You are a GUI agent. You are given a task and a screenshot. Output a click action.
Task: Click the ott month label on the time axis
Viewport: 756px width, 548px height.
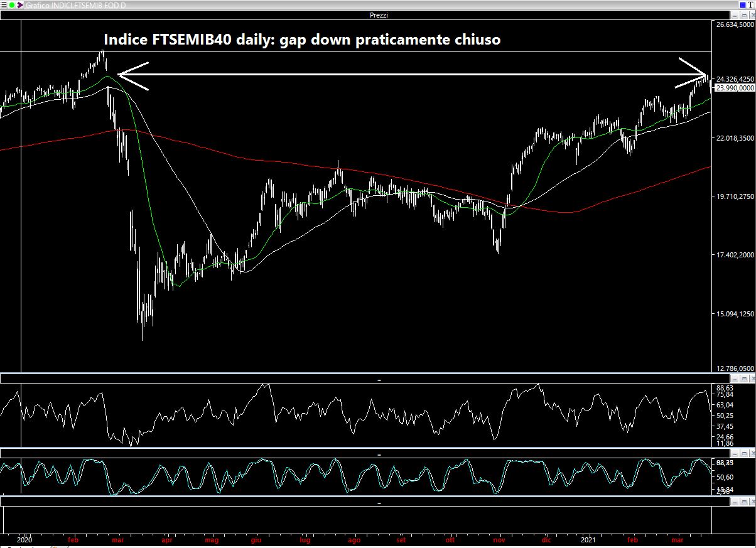[450, 539]
